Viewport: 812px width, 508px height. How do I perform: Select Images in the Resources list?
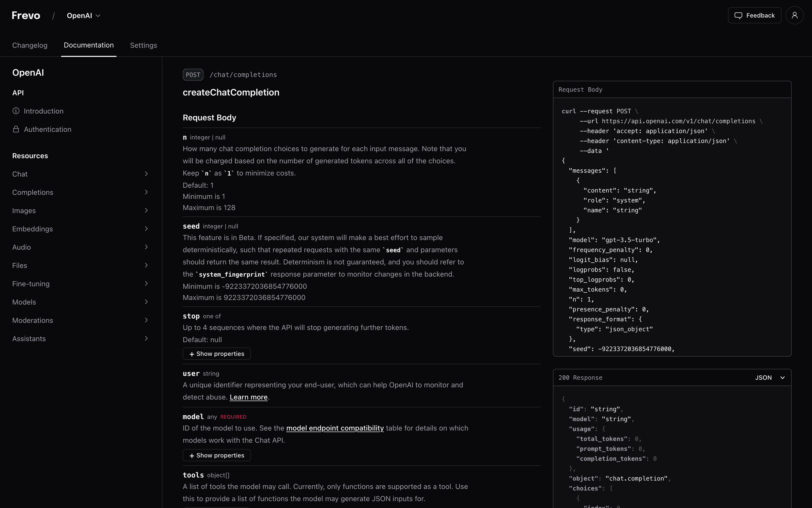pyautogui.click(x=24, y=211)
